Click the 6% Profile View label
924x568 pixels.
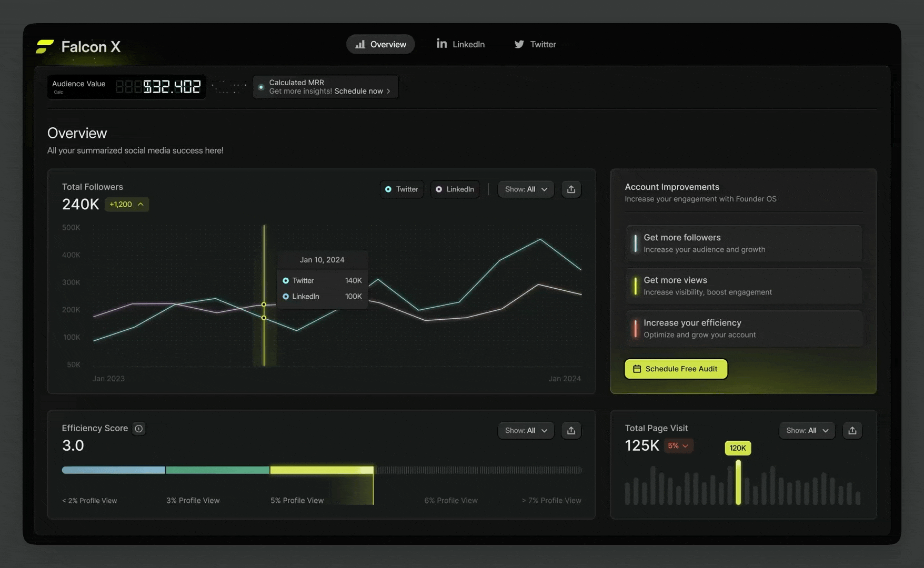click(451, 501)
